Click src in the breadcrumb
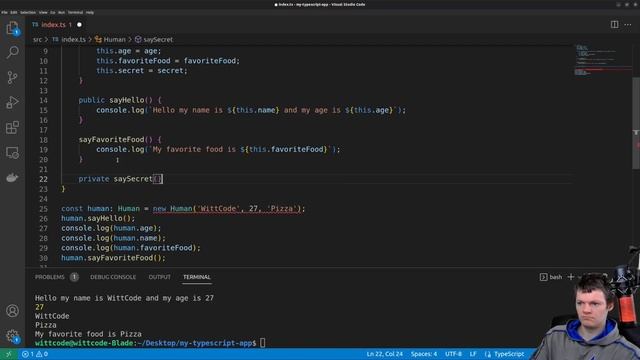 point(37,40)
